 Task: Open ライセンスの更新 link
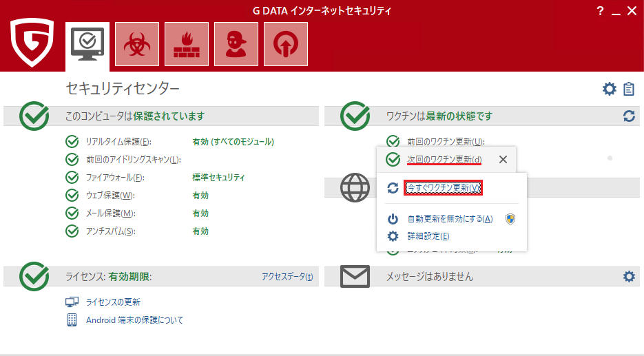click(x=113, y=302)
